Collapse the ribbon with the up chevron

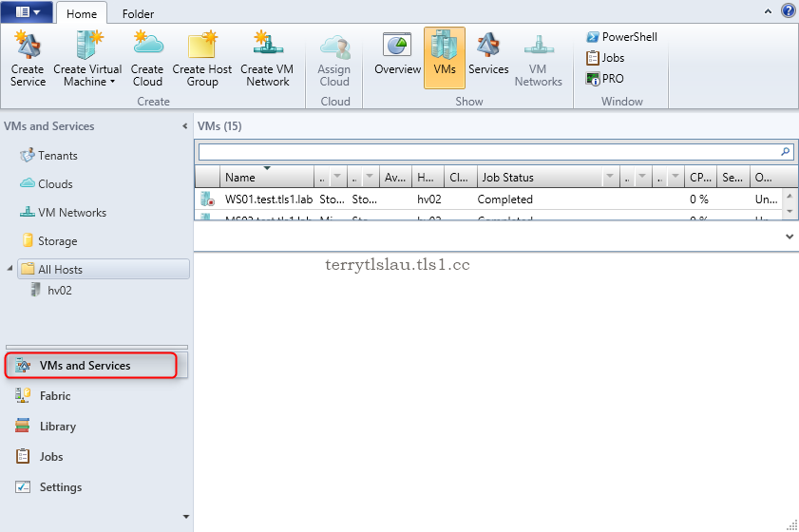coord(768,11)
